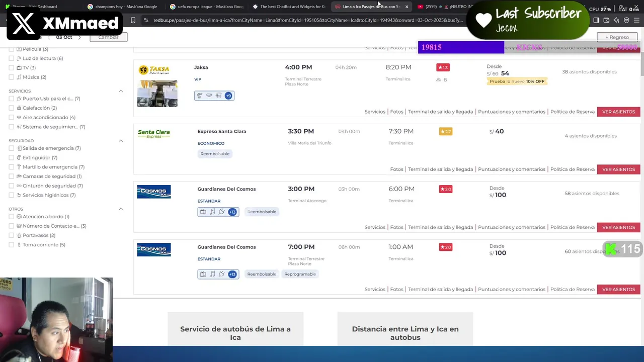Open Servicio de autobús de Lima a Ica section
Viewport: 644px width, 362px height.
[235, 333]
